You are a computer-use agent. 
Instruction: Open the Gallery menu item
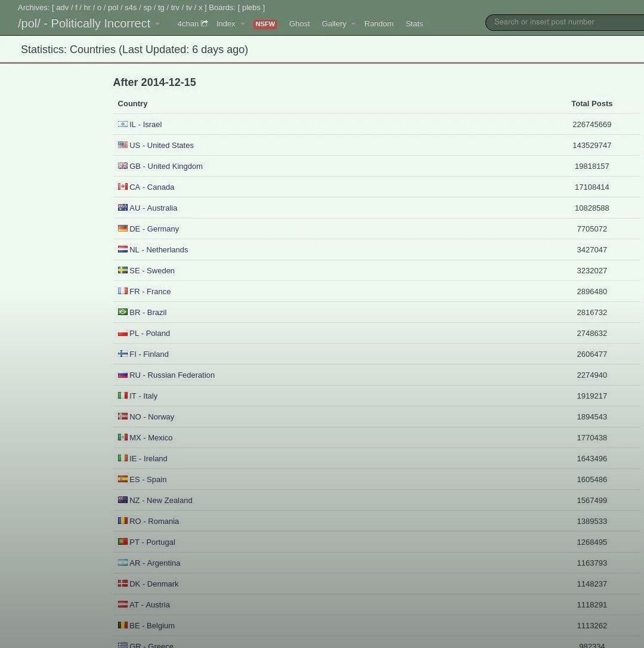[x=334, y=23]
